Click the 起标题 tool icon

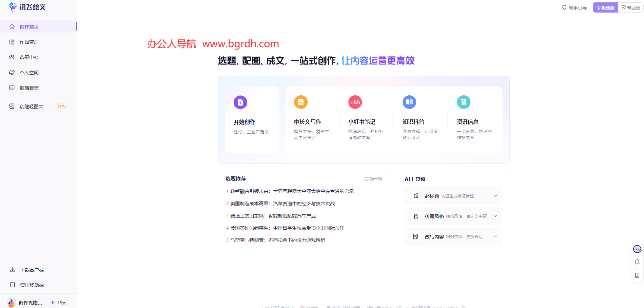tap(416, 196)
